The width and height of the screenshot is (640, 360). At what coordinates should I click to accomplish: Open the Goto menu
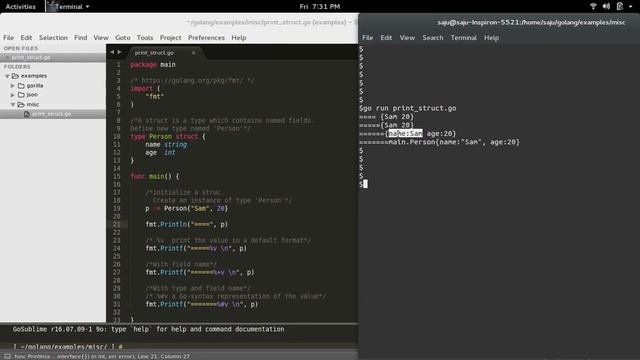click(x=122, y=38)
